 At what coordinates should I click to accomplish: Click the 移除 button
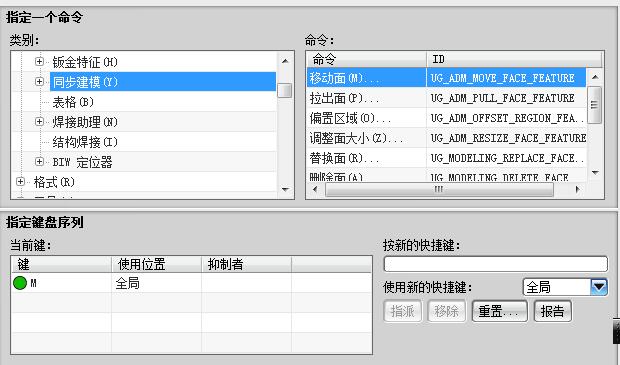(446, 311)
